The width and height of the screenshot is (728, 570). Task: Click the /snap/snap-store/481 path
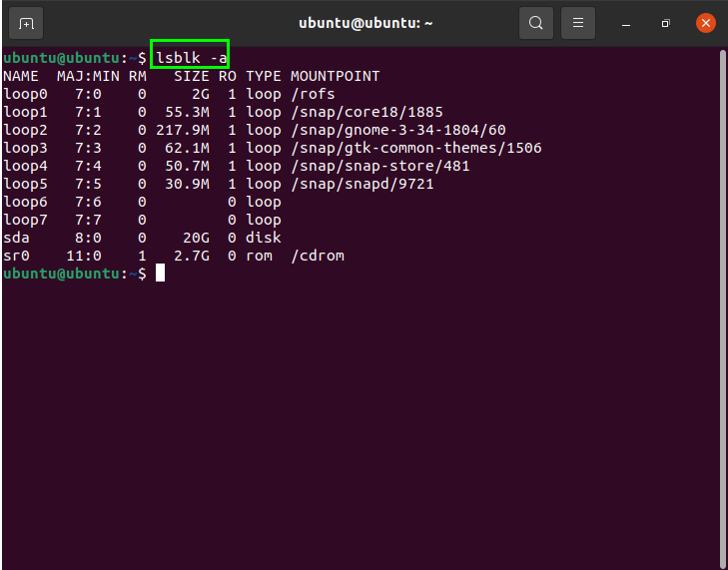[379, 166]
